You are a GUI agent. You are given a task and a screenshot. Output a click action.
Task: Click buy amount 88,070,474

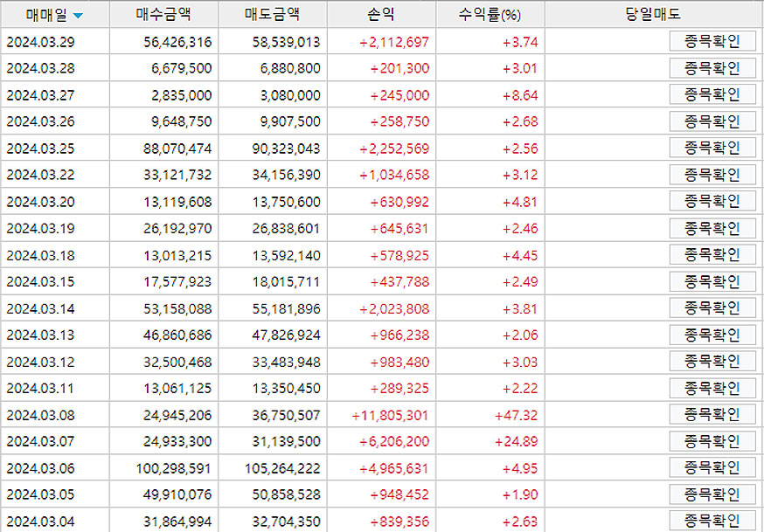[x=177, y=149]
